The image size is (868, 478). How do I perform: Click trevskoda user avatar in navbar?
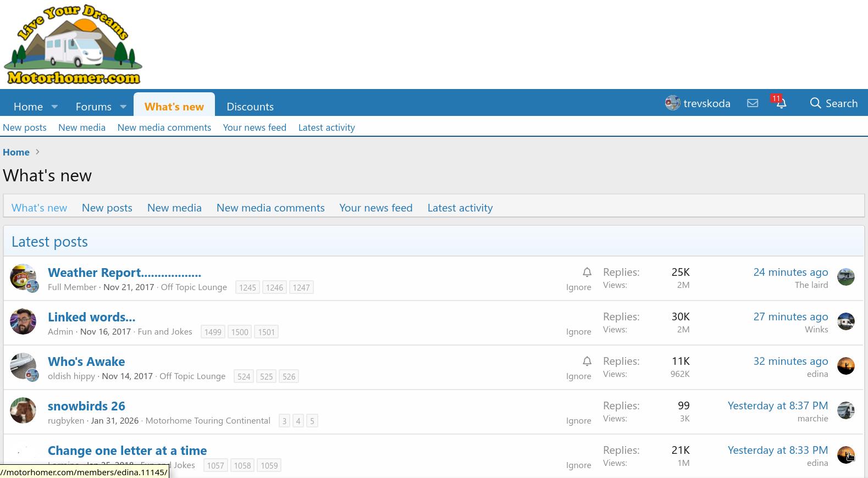pyautogui.click(x=672, y=103)
